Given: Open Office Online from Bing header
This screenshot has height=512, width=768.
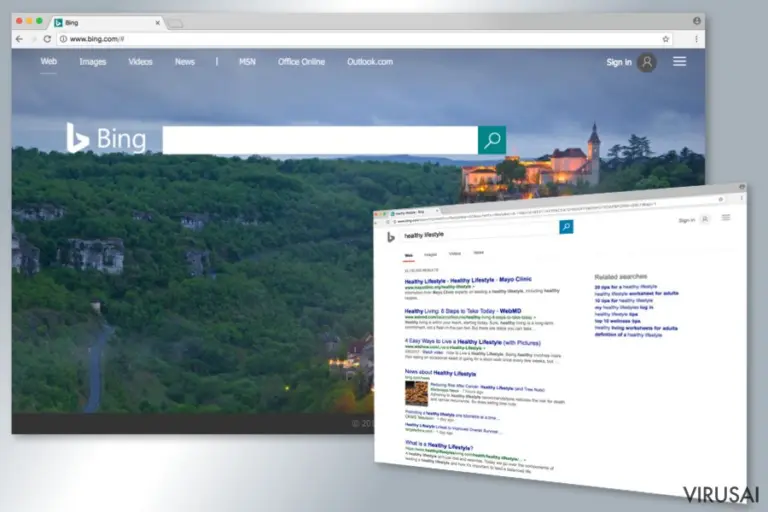Looking at the screenshot, I should point(301,62).
